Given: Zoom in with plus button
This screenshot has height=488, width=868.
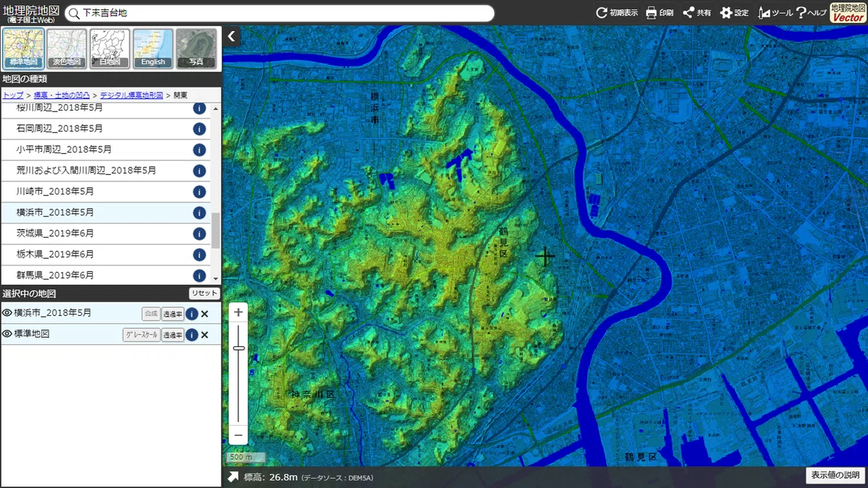Looking at the screenshot, I should (238, 312).
